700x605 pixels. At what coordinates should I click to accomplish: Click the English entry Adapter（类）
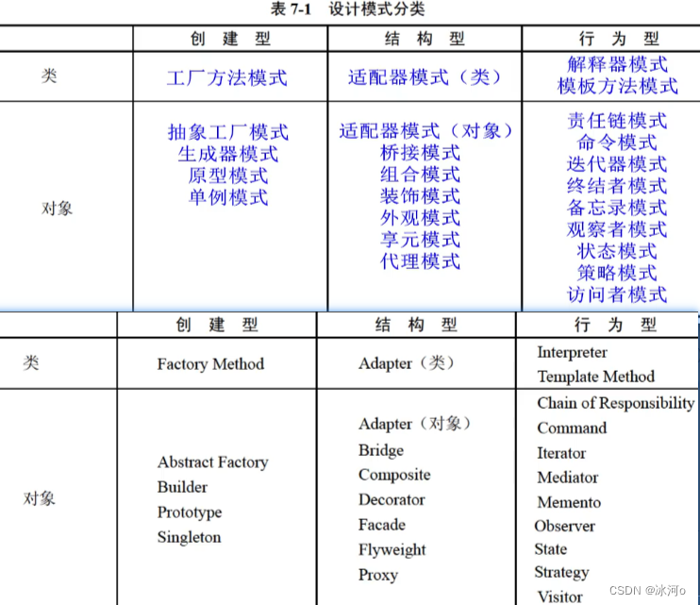(407, 363)
